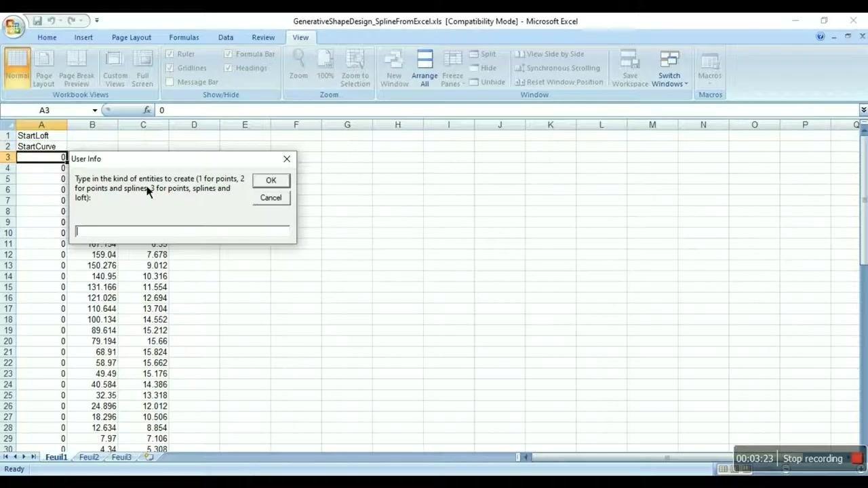Screen dimensions: 868x488
Task: Open a New Window
Action: [x=394, y=68]
